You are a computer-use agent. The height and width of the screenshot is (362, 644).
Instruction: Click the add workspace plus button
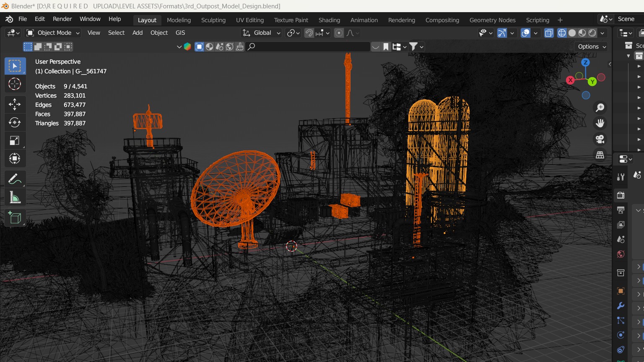click(x=560, y=20)
